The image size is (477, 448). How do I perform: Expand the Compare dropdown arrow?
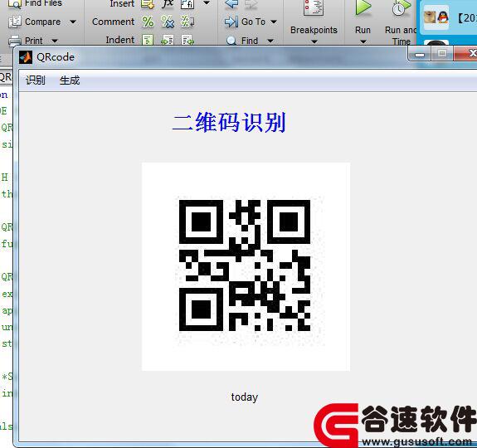pos(73,22)
